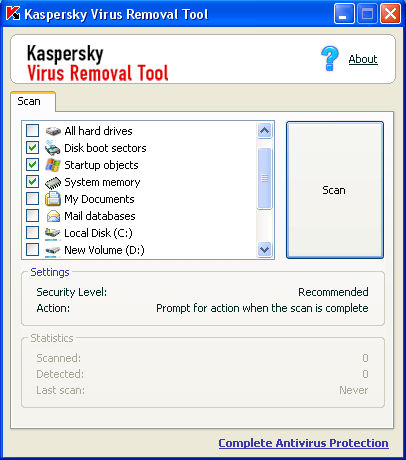Change the Prompt for action setting
Viewport: 406px width, 460px height.
tap(262, 308)
